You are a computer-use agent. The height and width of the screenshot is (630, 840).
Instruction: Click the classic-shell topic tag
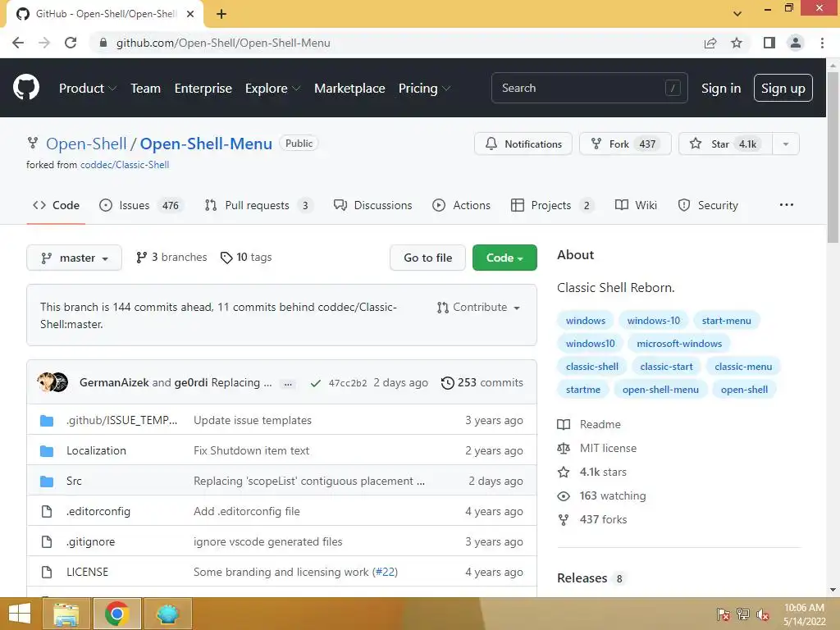592,367
